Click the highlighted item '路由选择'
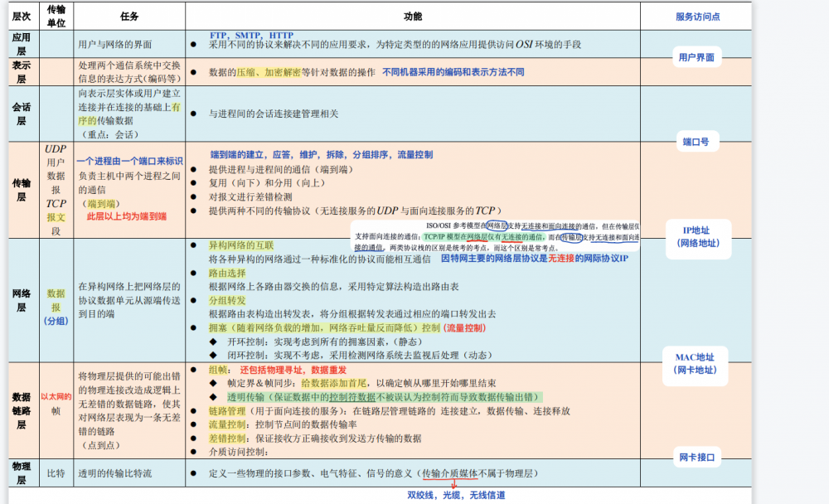Viewport: 829px width, 504px height. [227, 273]
